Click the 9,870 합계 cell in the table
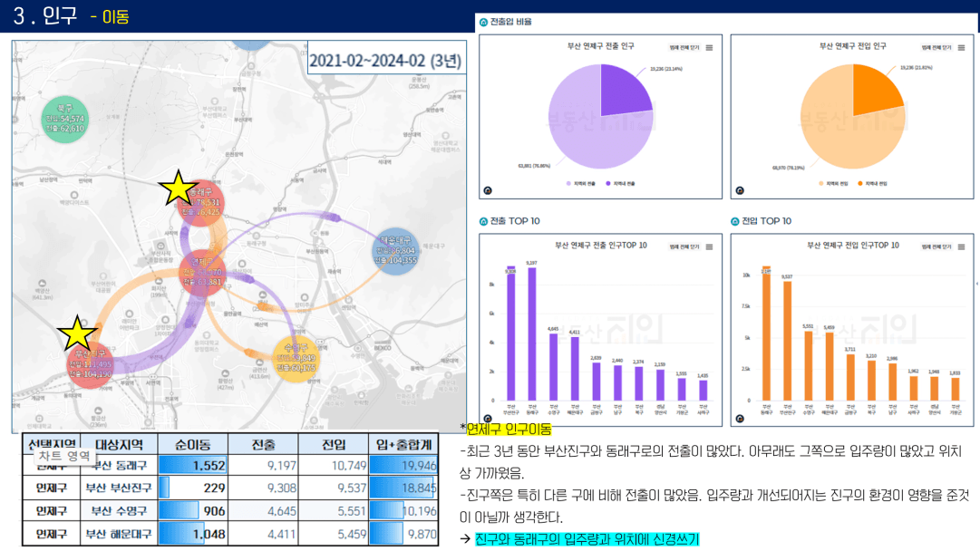 [403, 534]
